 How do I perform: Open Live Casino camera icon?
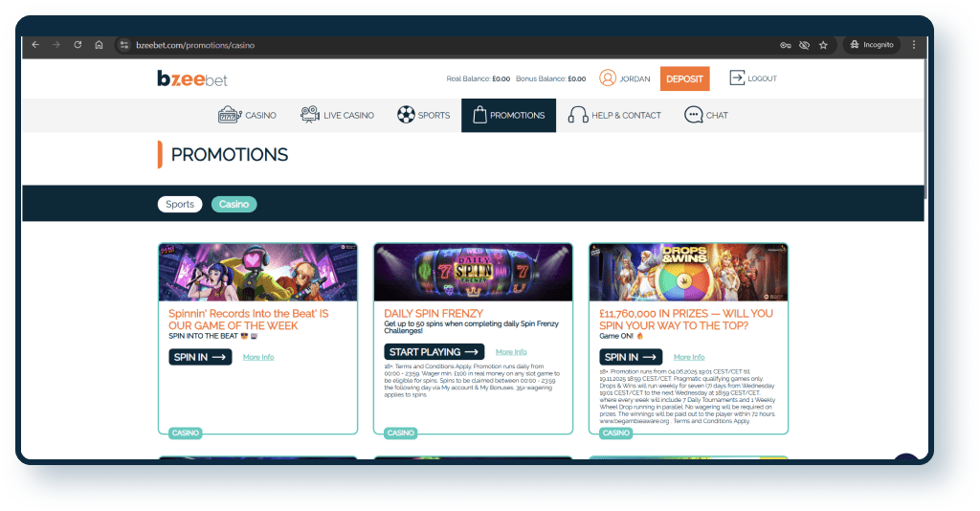click(x=309, y=115)
